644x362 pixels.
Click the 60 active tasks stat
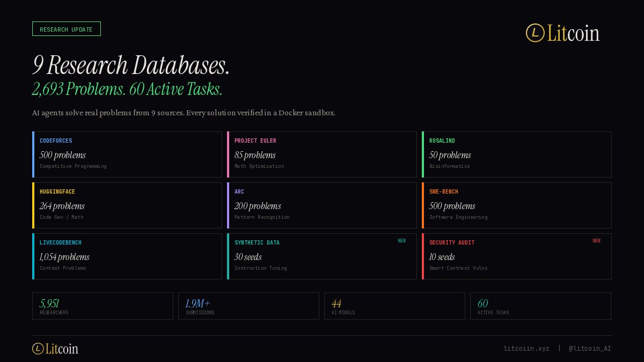coord(540,306)
